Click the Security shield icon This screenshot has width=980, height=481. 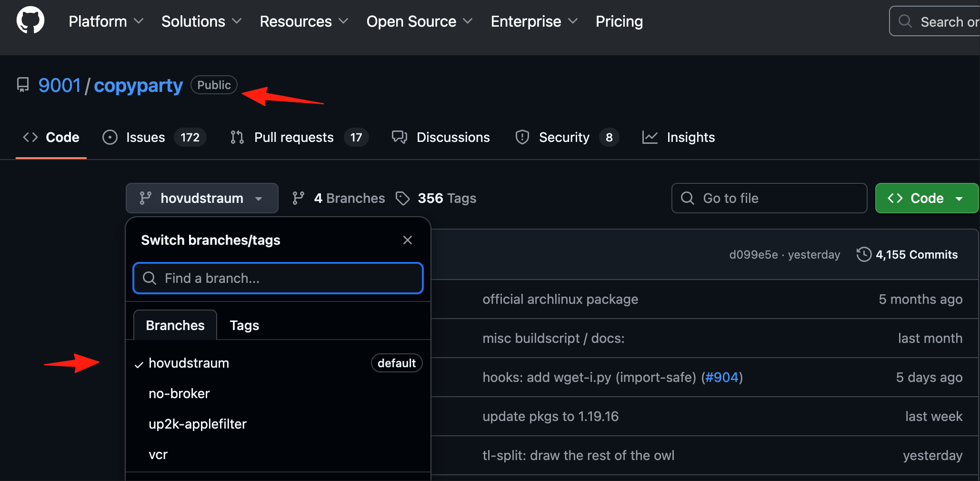tap(522, 137)
